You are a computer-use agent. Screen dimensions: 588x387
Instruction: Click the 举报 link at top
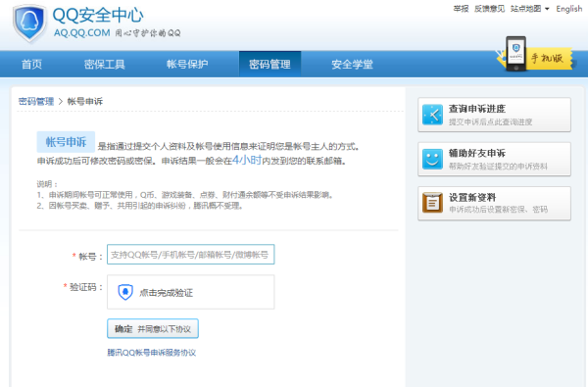click(x=461, y=9)
